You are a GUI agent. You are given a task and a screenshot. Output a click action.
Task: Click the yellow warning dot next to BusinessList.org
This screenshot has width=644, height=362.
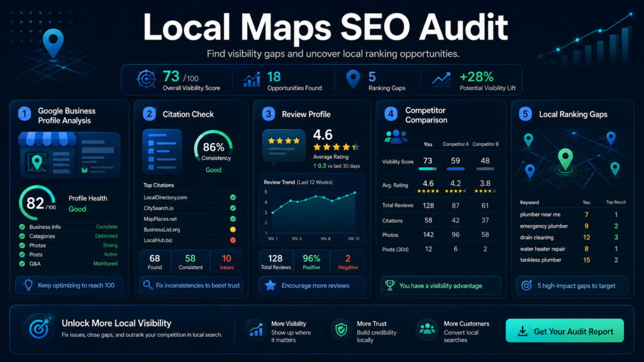point(233,229)
